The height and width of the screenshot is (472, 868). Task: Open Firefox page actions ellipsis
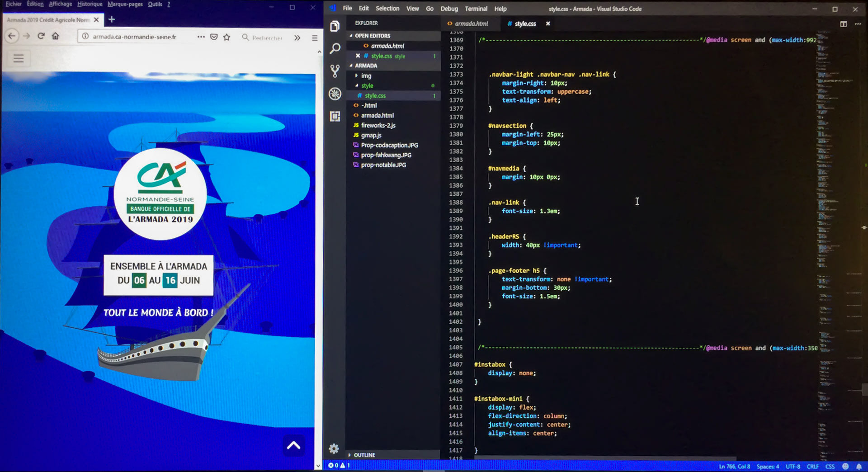pyautogui.click(x=201, y=37)
